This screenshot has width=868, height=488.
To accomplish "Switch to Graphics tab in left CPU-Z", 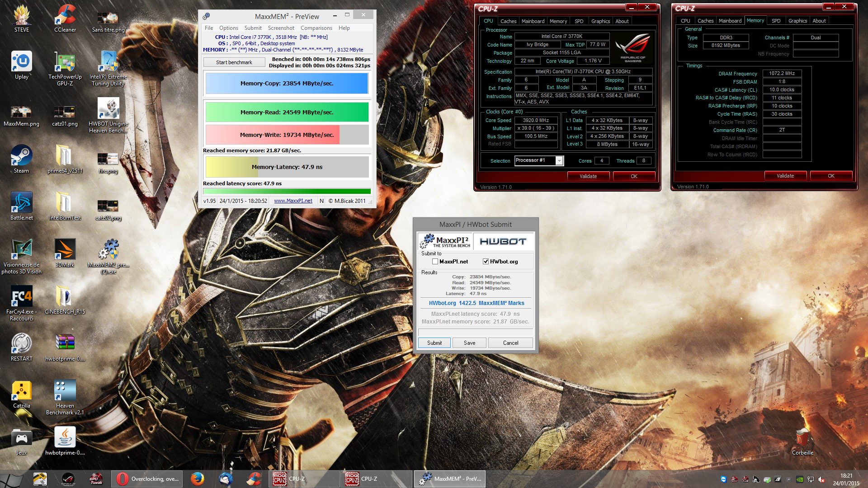I will 600,21.
